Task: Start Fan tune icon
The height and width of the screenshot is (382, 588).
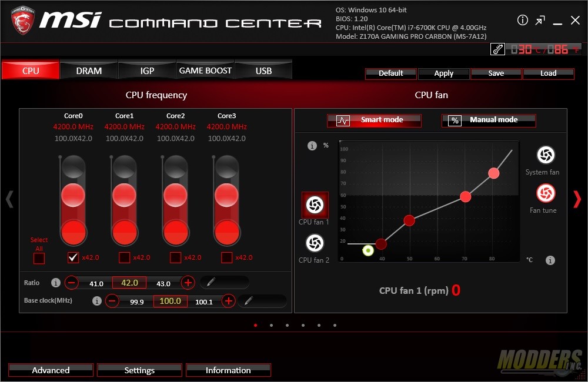Action: tap(546, 193)
